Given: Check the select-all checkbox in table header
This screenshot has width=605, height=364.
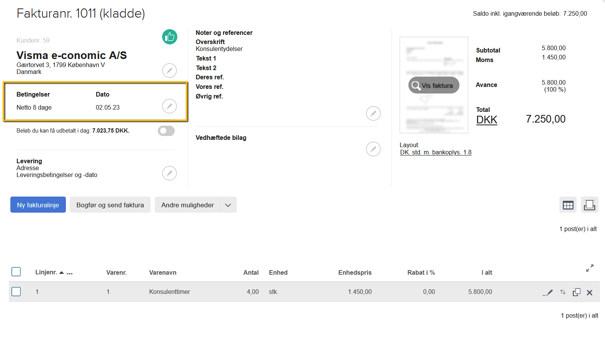Looking at the screenshot, I should pyautogui.click(x=16, y=272).
